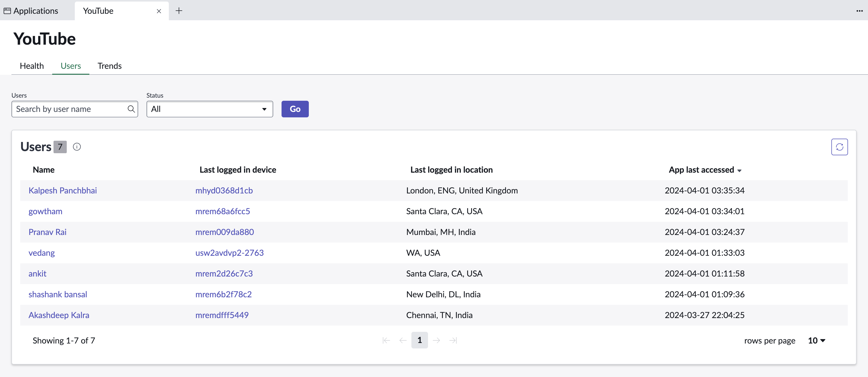Viewport: 868px width, 377px height.
Task: Click page number 1 button
Action: pos(419,340)
